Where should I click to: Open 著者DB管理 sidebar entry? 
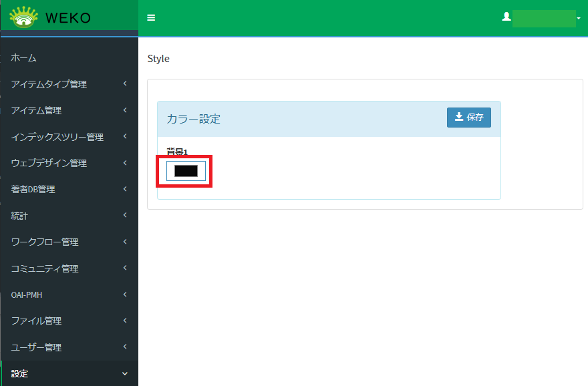33,190
